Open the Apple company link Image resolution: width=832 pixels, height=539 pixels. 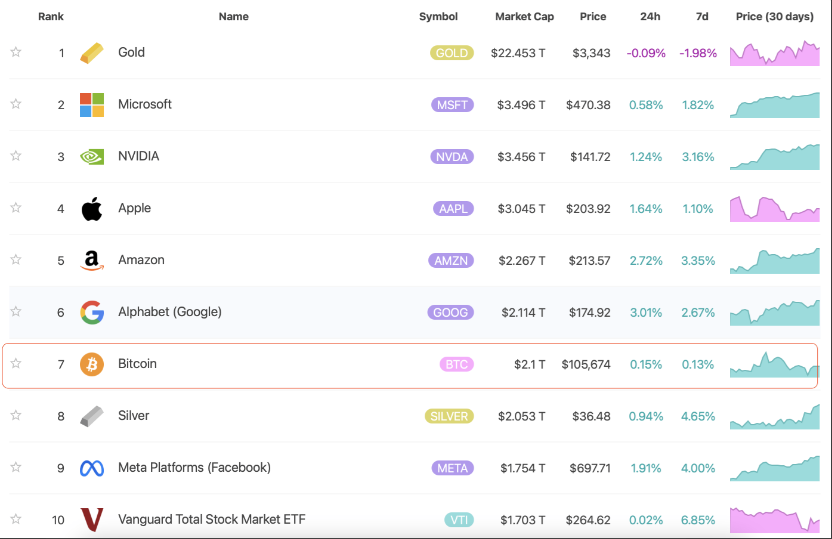tap(134, 208)
